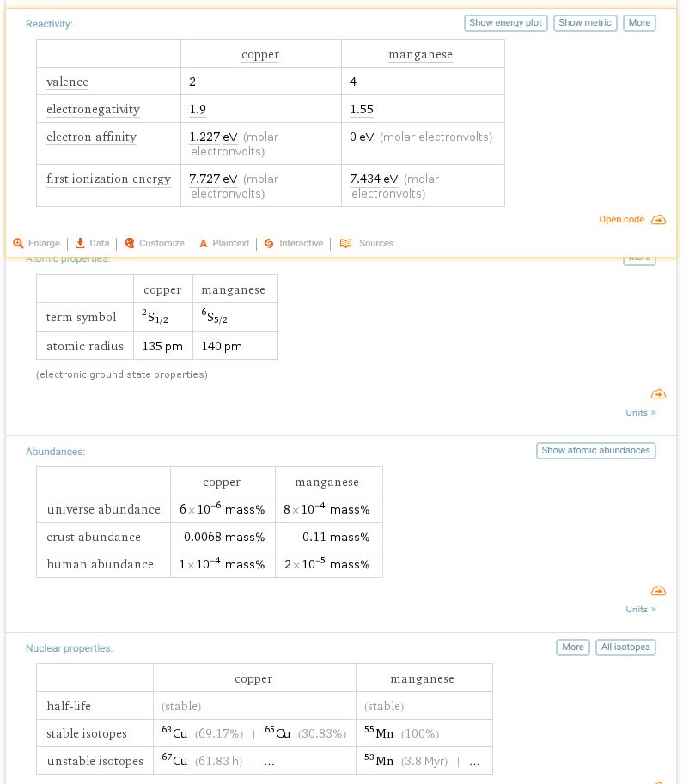Open the copper header link in Reactivity
This screenshot has height=784, width=689.
[260, 54]
